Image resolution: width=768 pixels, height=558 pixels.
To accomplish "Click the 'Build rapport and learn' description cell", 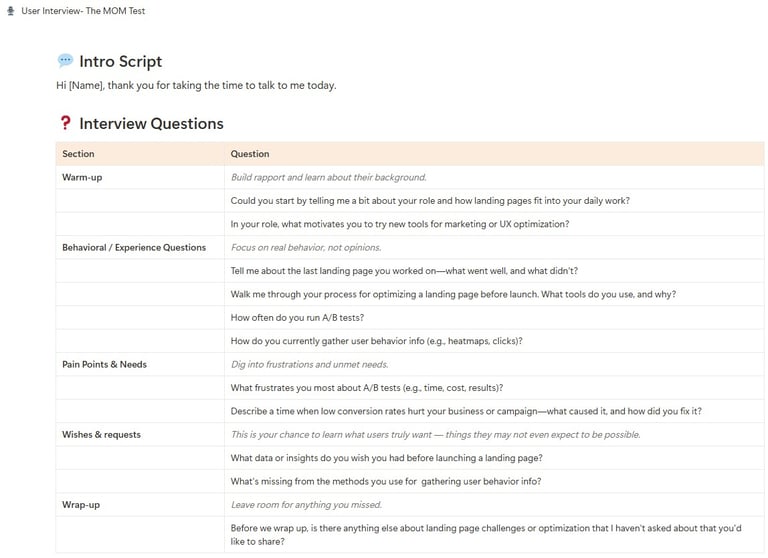I will 494,177.
